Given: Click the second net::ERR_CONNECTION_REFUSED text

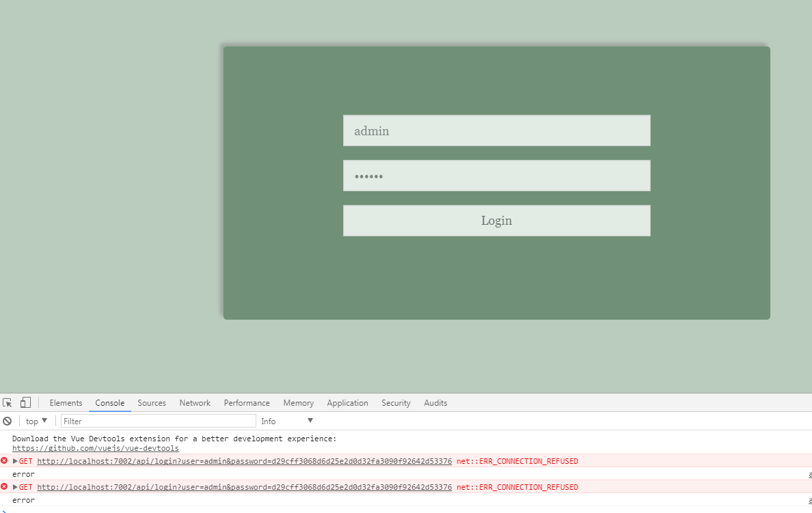Looking at the screenshot, I should [x=517, y=486].
